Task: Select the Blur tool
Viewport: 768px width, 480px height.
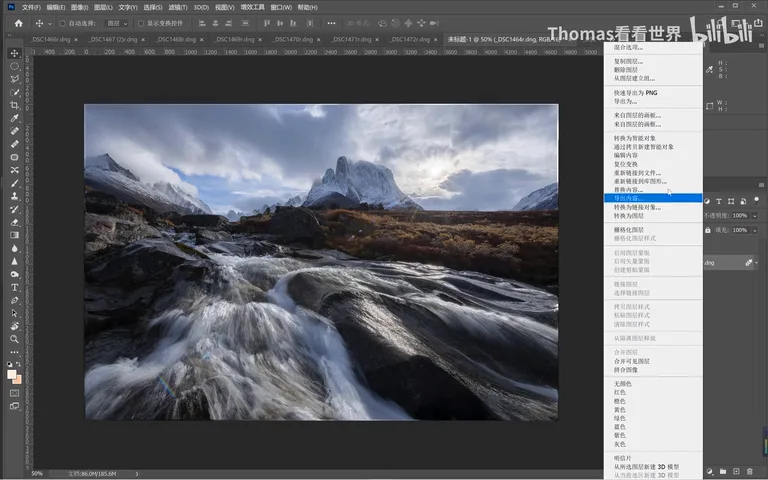Action: click(x=15, y=248)
